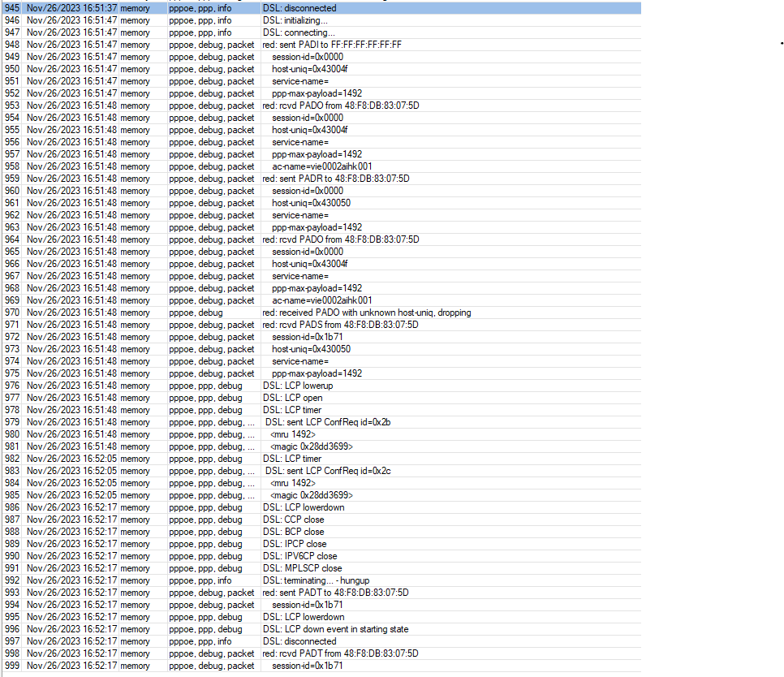The height and width of the screenshot is (677, 784).
Task: Select row 986 DSL: LCP lowerdown
Action: click(x=321, y=507)
